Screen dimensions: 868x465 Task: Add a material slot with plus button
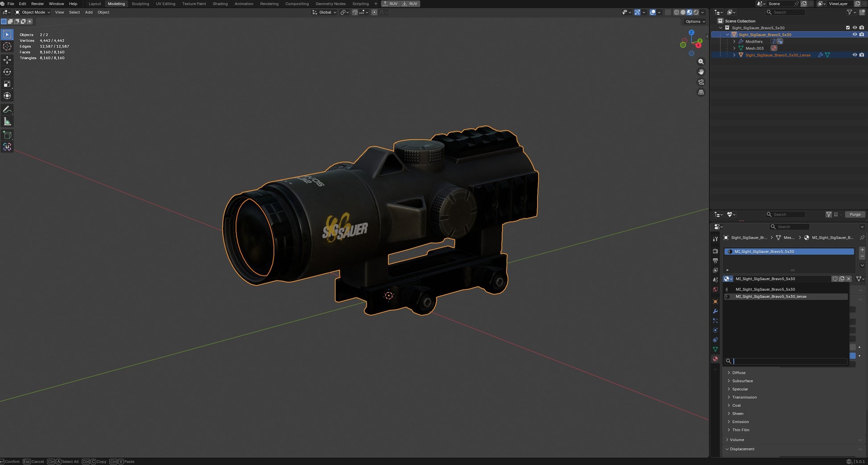click(862, 250)
